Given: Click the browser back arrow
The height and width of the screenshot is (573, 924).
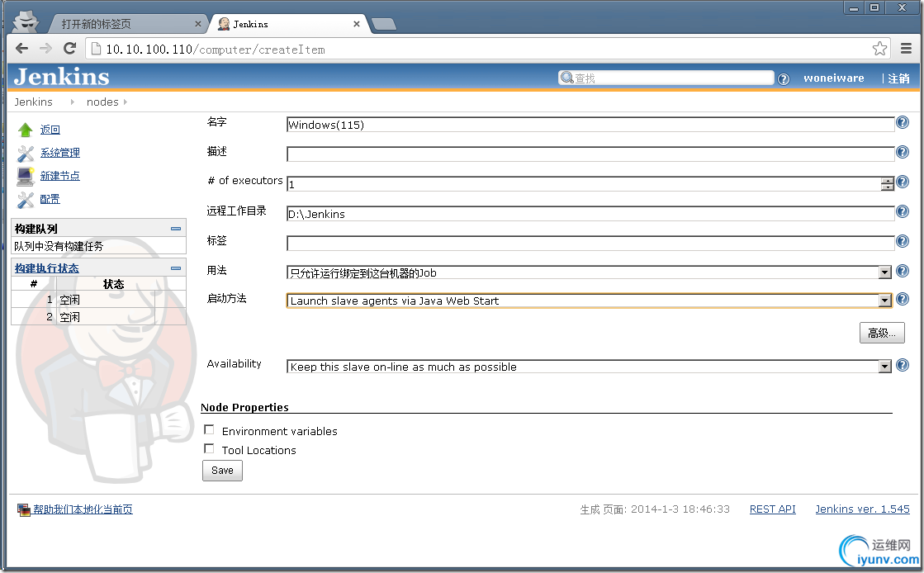Looking at the screenshot, I should (21, 49).
